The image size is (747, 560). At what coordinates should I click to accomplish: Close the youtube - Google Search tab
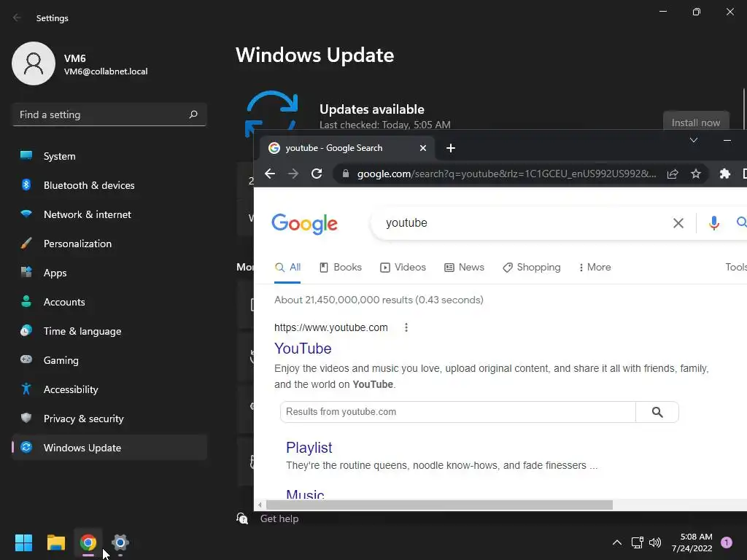click(422, 148)
